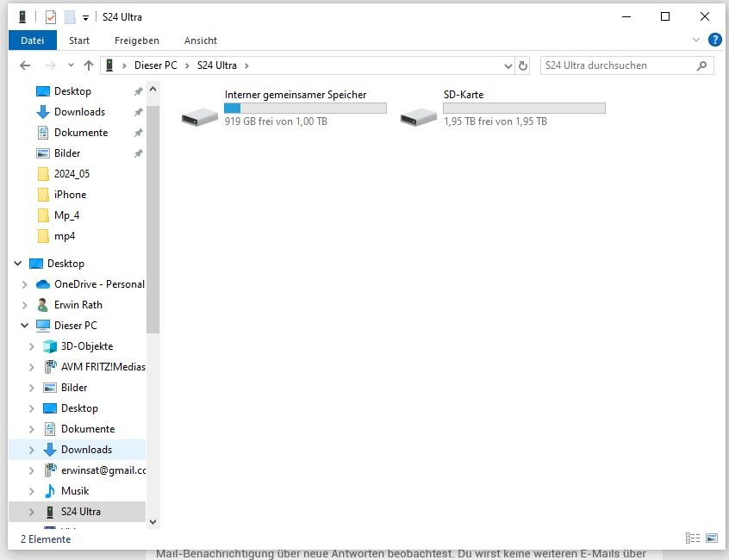The image size is (729, 560).
Task: Open the Datei ribbon tab
Action: [x=33, y=40]
